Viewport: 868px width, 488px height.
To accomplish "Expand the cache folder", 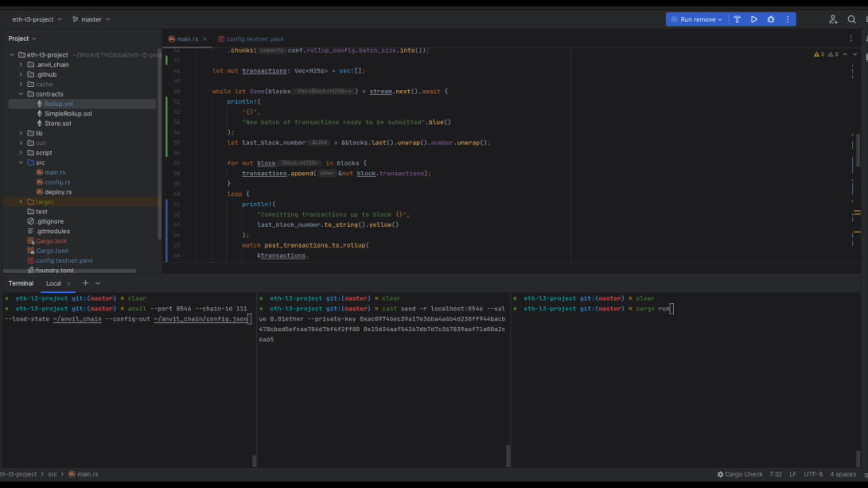I will (x=21, y=84).
